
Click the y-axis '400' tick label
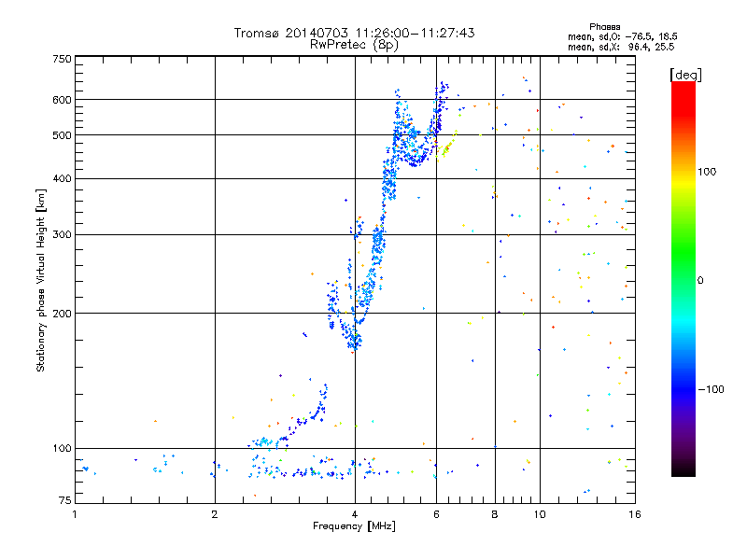click(63, 178)
